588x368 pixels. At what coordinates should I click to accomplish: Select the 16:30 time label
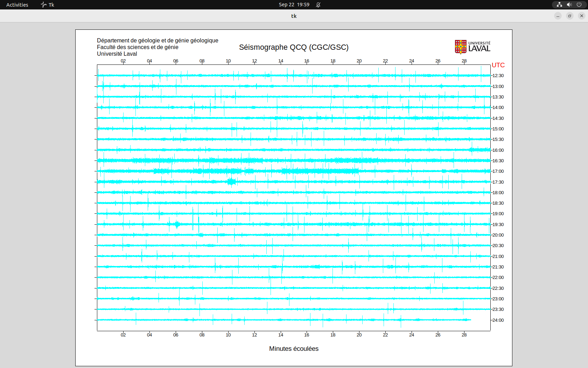point(498,161)
